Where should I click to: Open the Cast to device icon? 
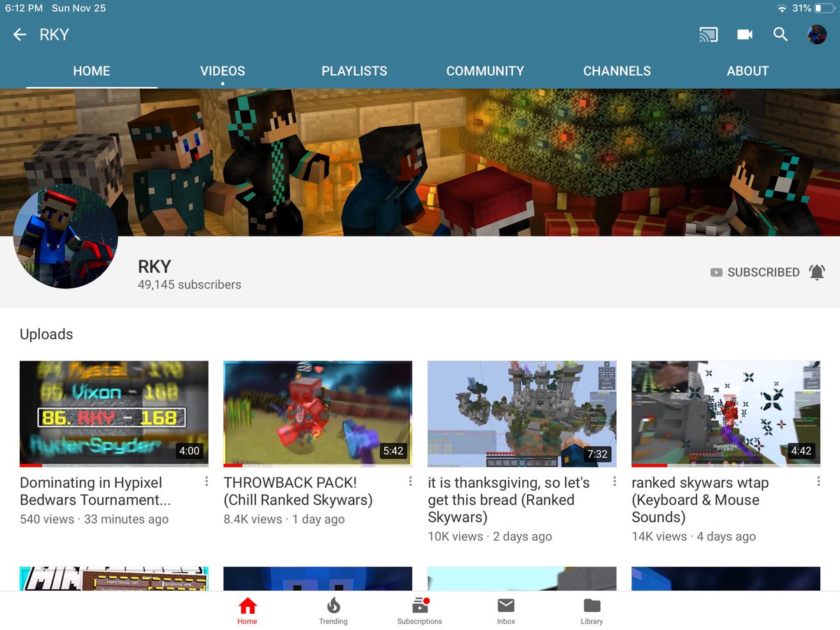(x=708, y=34)
